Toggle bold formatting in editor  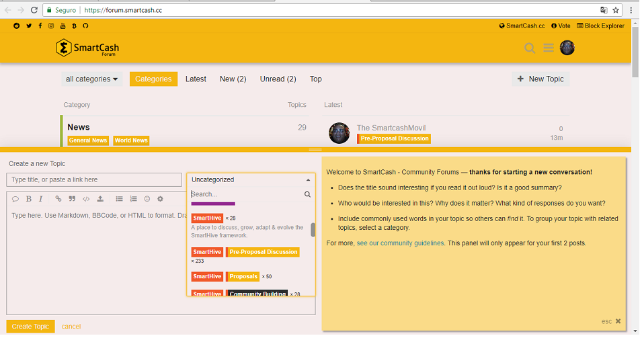[x=29, y=199]
